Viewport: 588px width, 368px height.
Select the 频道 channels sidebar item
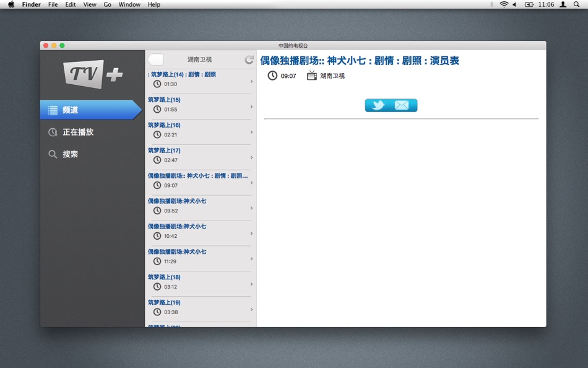(91, 110)
